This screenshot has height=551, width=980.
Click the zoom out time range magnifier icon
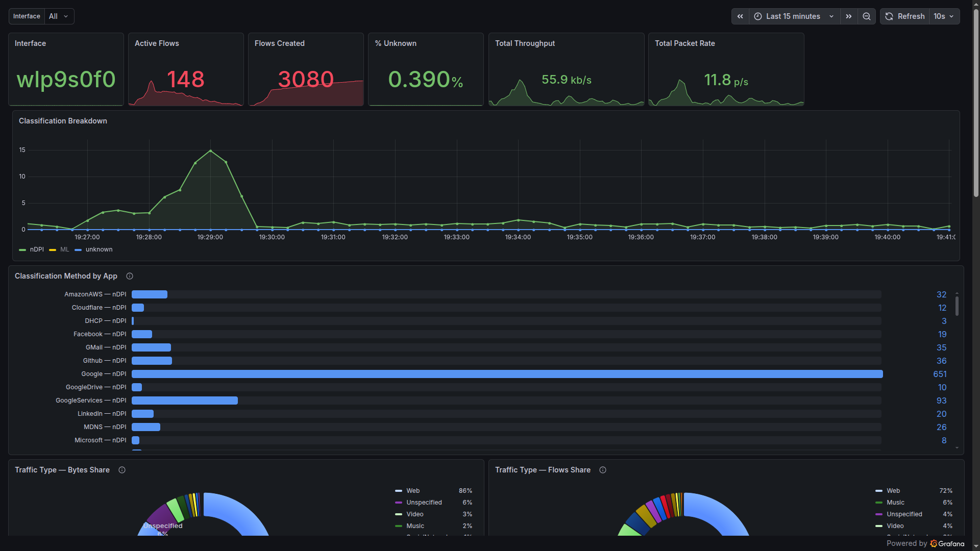pyautogui.click(x=866, y=16)
